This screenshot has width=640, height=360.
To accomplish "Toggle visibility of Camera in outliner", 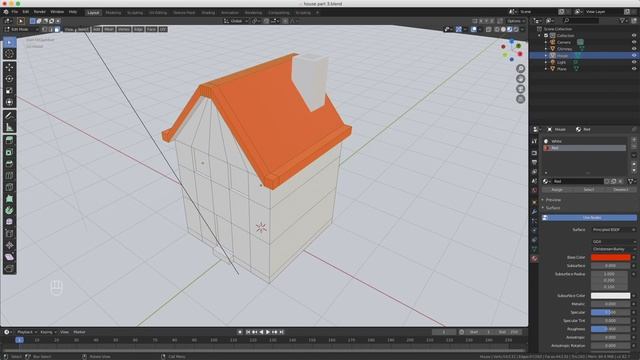I will click(634, 42).
